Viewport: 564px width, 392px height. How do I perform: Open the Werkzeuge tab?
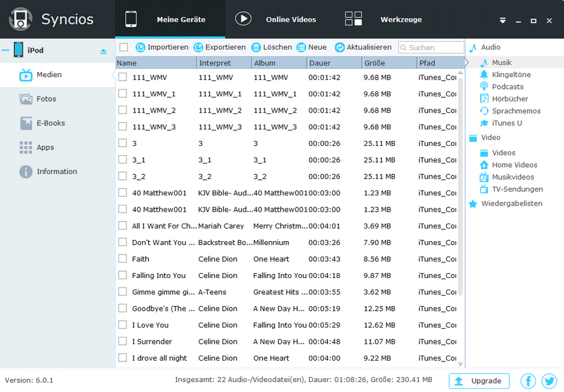coord(390,19)
